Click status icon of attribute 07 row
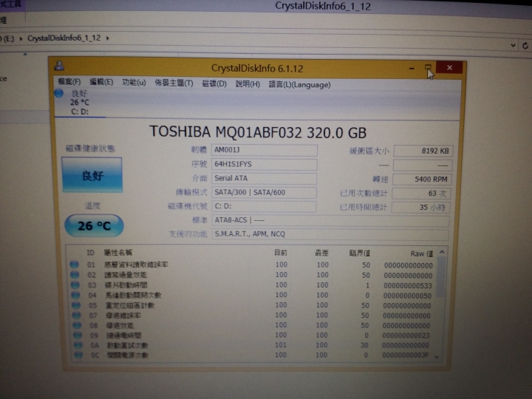The height and width of the screenshot is (399, 532). click(77, 316)
